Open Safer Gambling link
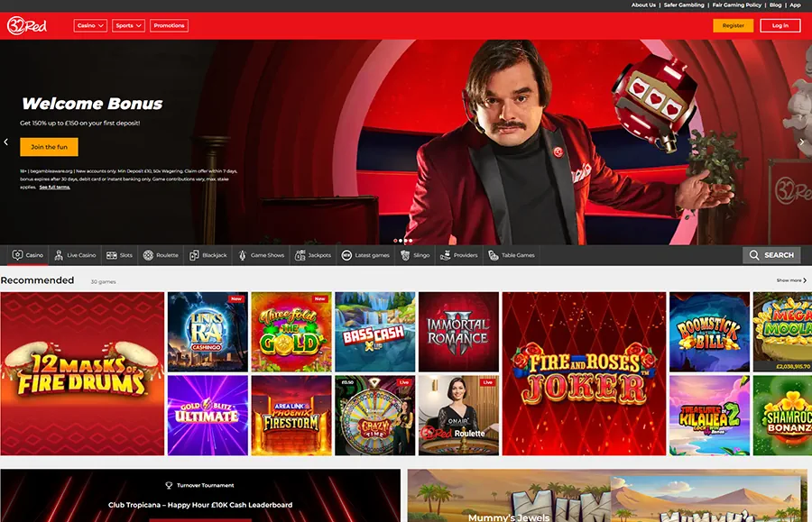 click(x=684, y=5)
